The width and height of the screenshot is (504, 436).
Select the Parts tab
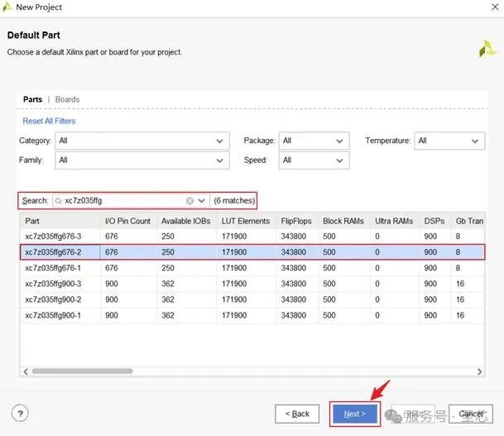32,99
